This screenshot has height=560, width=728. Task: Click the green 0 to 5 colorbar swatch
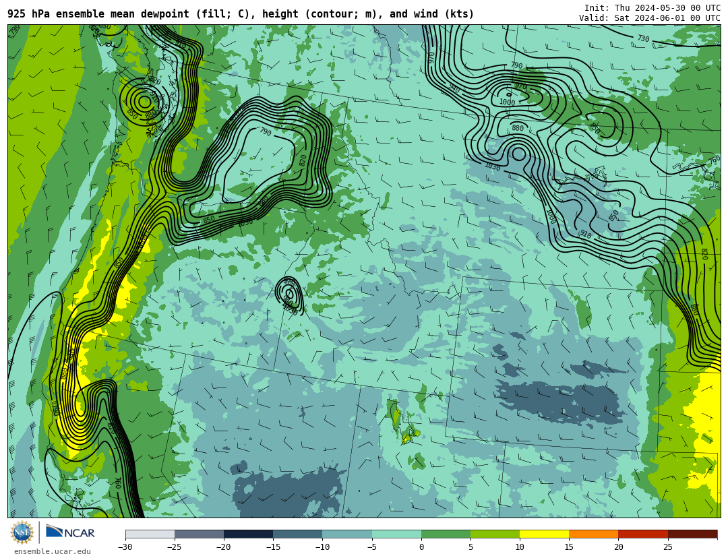click(x=446, y=534)
